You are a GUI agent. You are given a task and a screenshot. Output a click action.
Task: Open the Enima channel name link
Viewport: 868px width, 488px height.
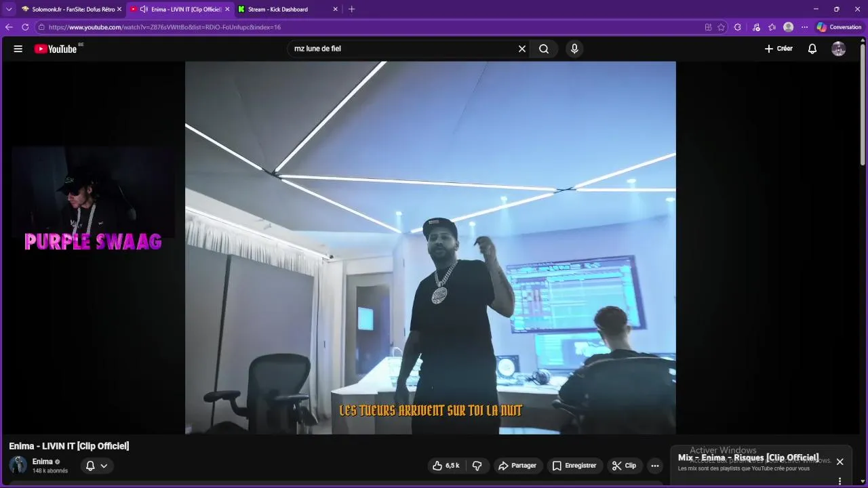[x=42, y=462]
